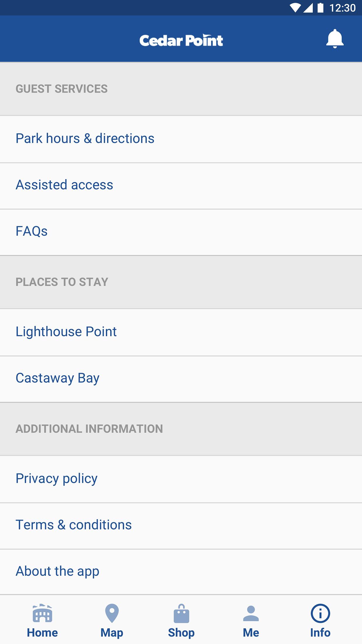Tap the Home castle icon
Viewport: 362px width, 644px height.
pyautogui.click(x=43, y=613)
